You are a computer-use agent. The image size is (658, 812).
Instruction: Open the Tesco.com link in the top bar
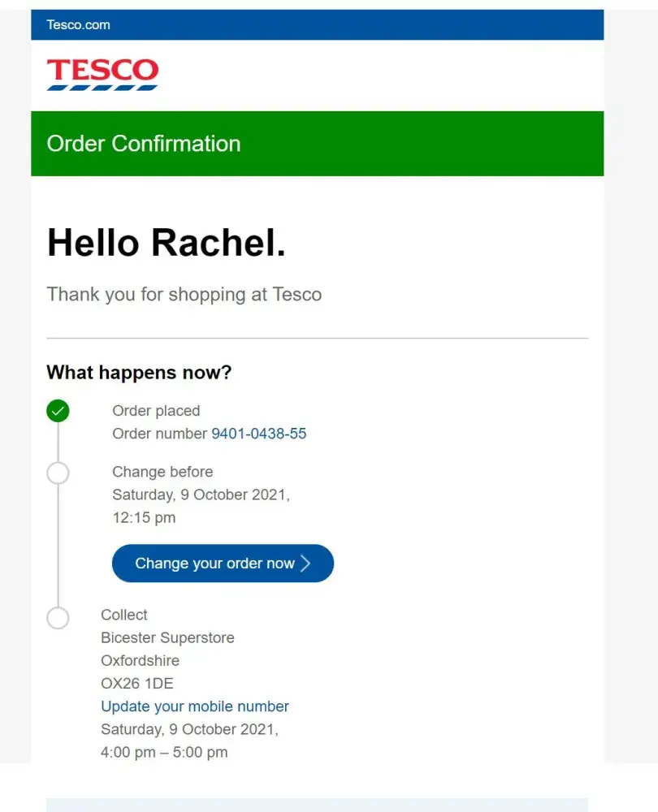pos(78,24)
